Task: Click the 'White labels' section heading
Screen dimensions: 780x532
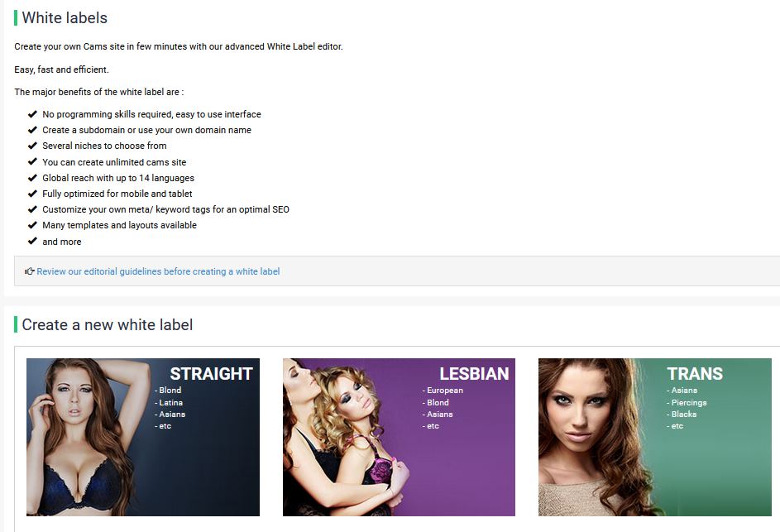Action: [x=65, y=18]
